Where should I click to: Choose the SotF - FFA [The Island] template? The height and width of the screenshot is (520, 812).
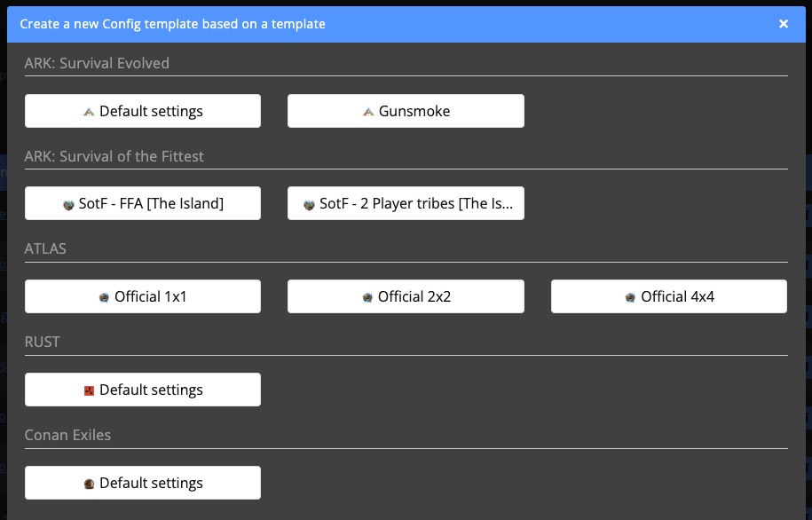tap(142, 202)
